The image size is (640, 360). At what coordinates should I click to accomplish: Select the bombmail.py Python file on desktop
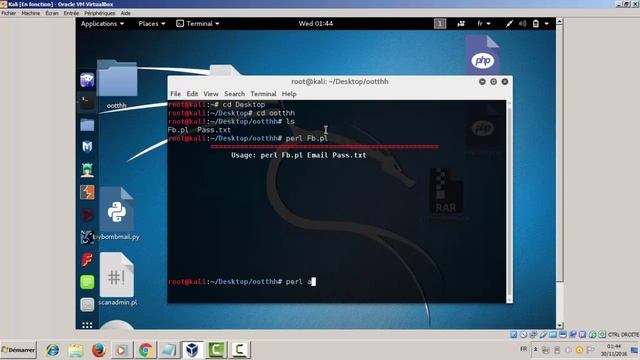click(117, 214)
